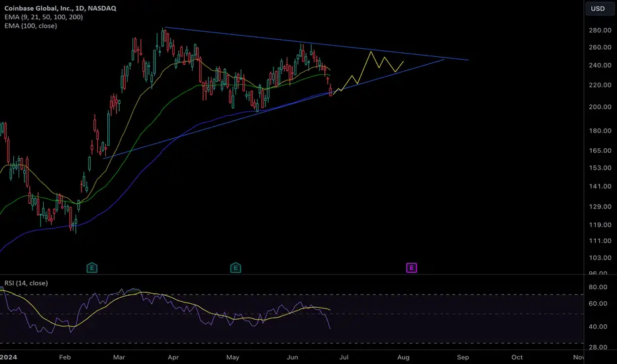Click the February earnings E marker

click(x=91, y=268)
